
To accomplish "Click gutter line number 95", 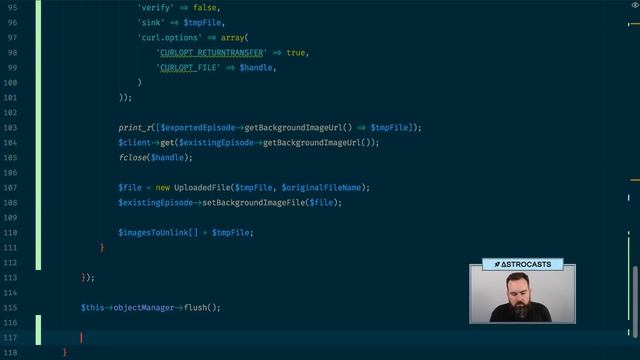I will 13,8.
